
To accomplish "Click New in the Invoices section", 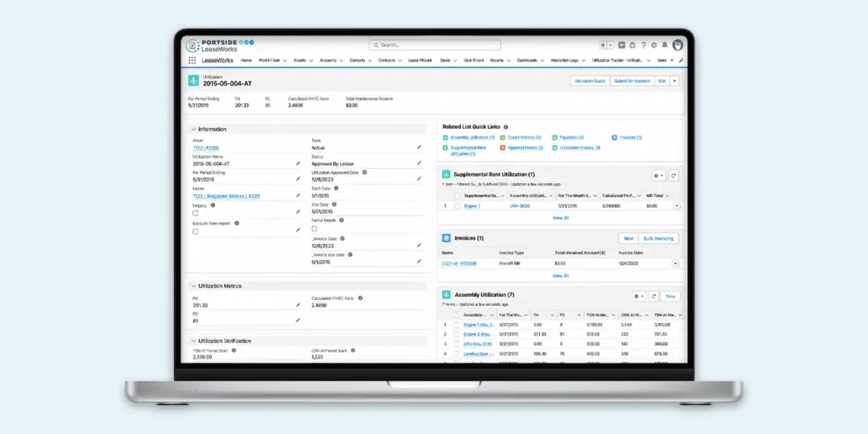I will tap(628, 238).
